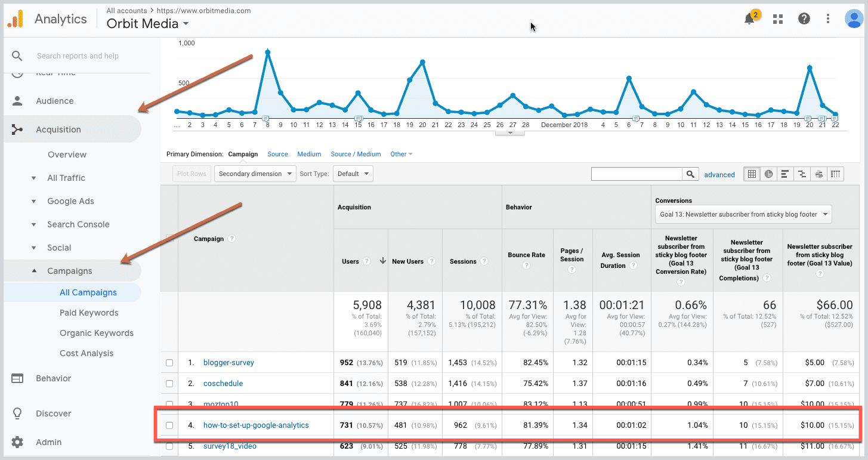The height and width of the screenshot is (460, 868).
Task: Expand the Social section
Action: click(34, 248)
